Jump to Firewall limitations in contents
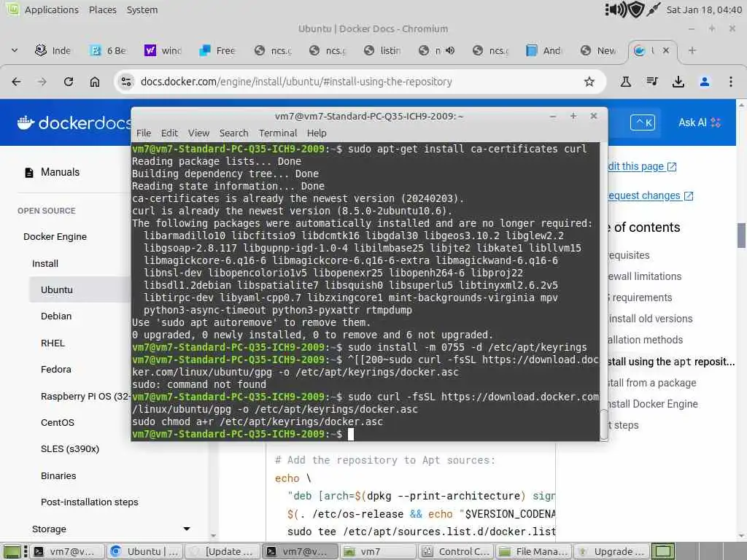747x560 pixels. click(x=645, y=276)
